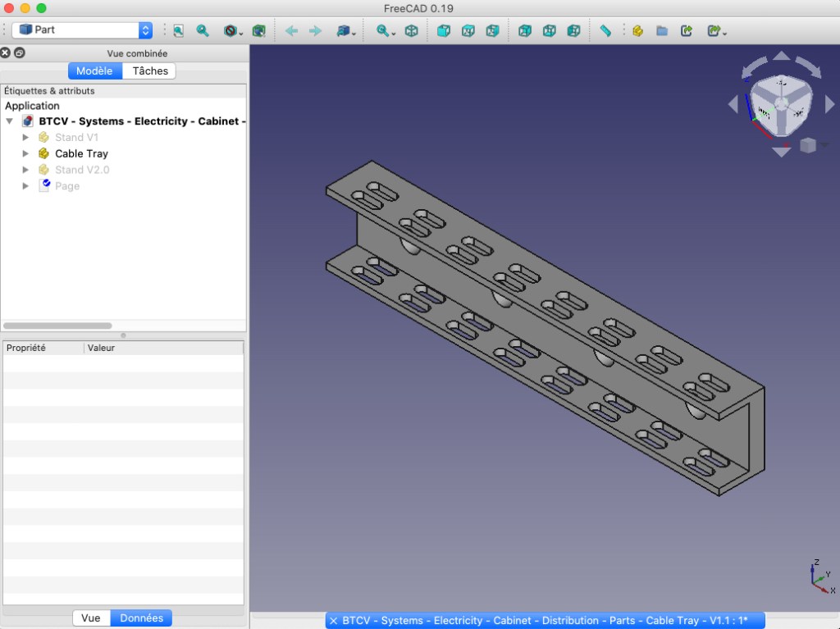The height and width of the screenshot is (629, 840).
Task: Set view to isometric
Action: pos(411,30)
